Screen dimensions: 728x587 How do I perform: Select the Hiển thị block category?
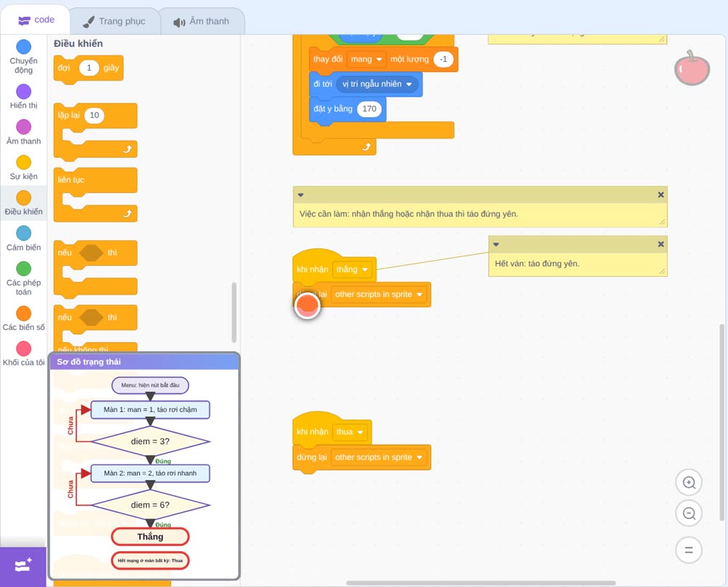click(24, 97)
